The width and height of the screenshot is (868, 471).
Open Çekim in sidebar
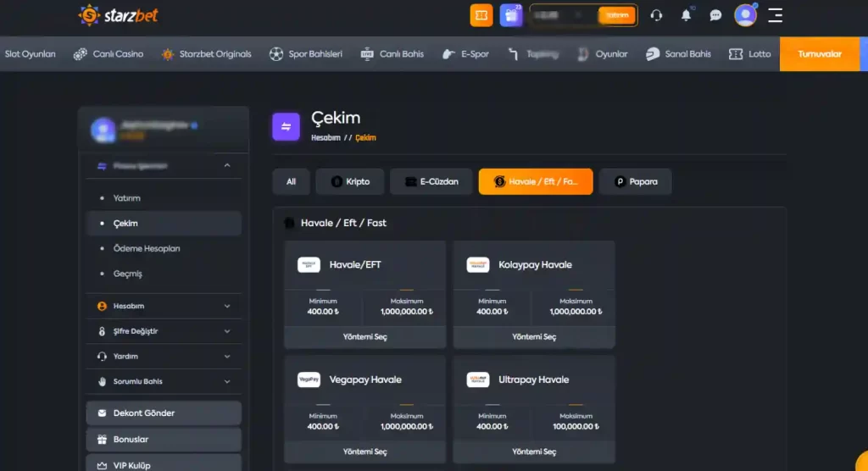point(164,223)
